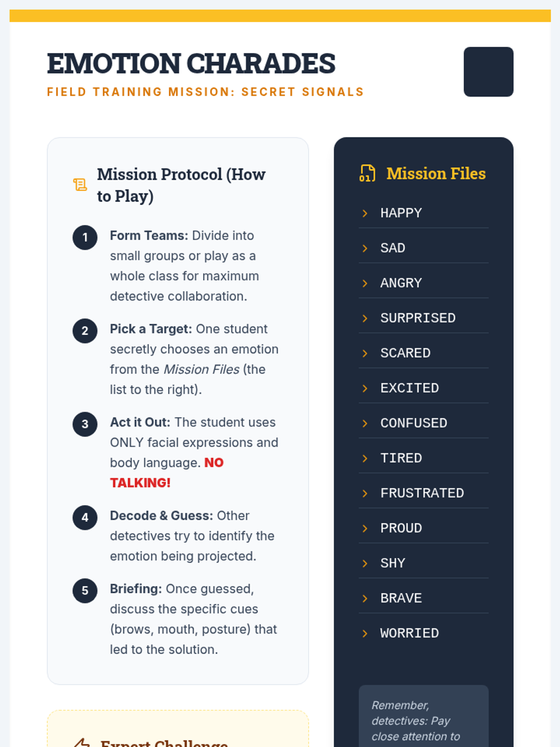Click the chevron next to HAPPY
This screenshot has height=747, width=560.
click(365, 213)
